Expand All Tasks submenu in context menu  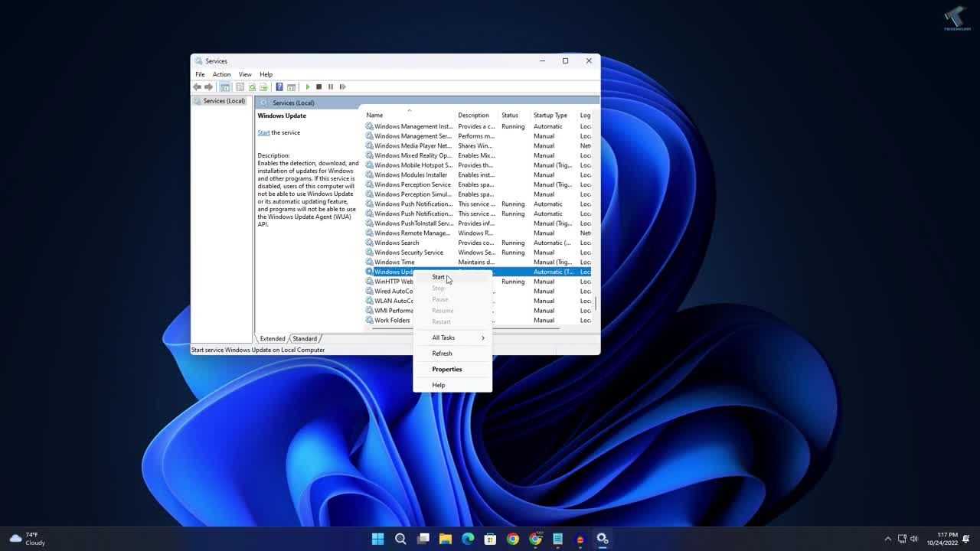pyautogui.click(x=452, y=337)
